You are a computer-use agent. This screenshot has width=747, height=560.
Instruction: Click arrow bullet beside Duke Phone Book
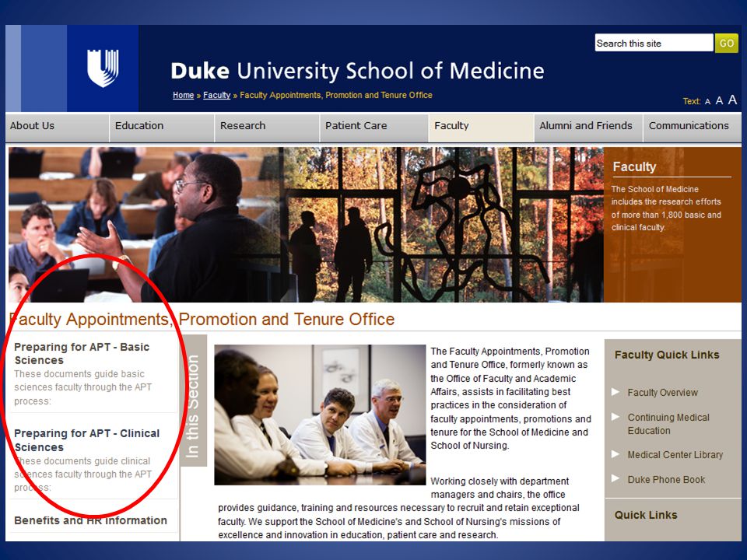[x=615, y=478]
